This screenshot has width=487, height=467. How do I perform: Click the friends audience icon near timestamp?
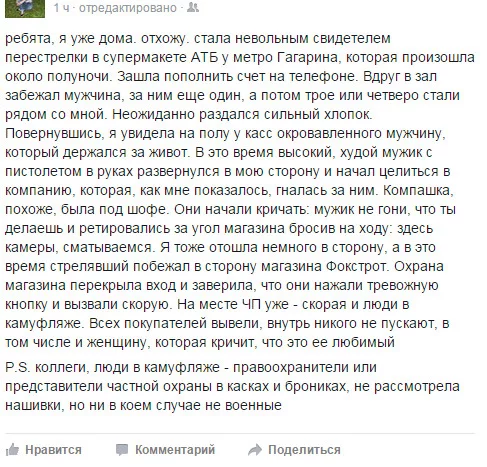pos(193,7)
